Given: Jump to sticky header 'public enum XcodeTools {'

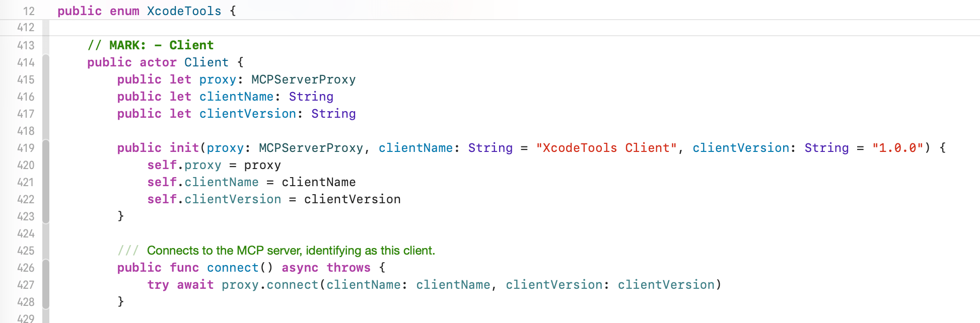Looking at the screenshot, I should pos(147,11).
